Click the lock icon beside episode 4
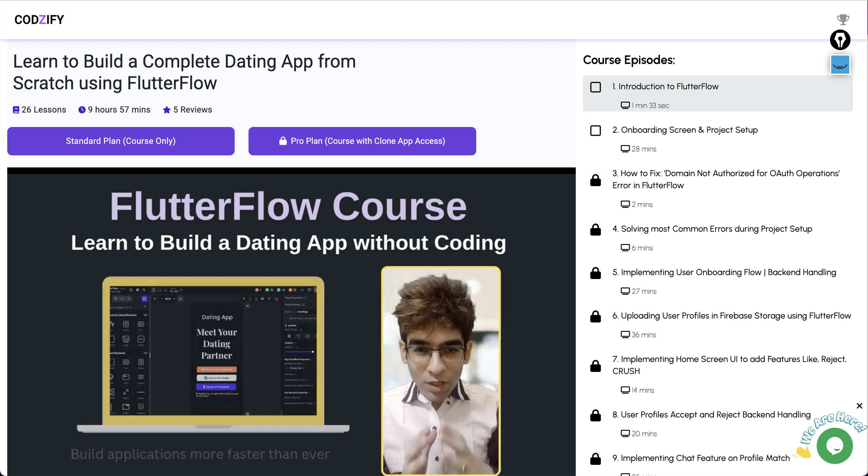The width and height of the screenshot is (868, 476). click(595, 230)
